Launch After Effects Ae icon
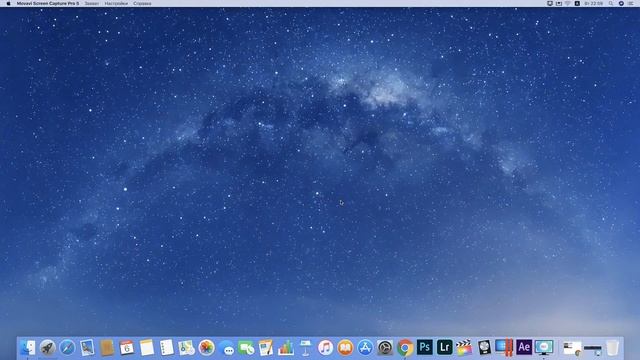This screenshot has width=640, height=360. tap(524, 347)
